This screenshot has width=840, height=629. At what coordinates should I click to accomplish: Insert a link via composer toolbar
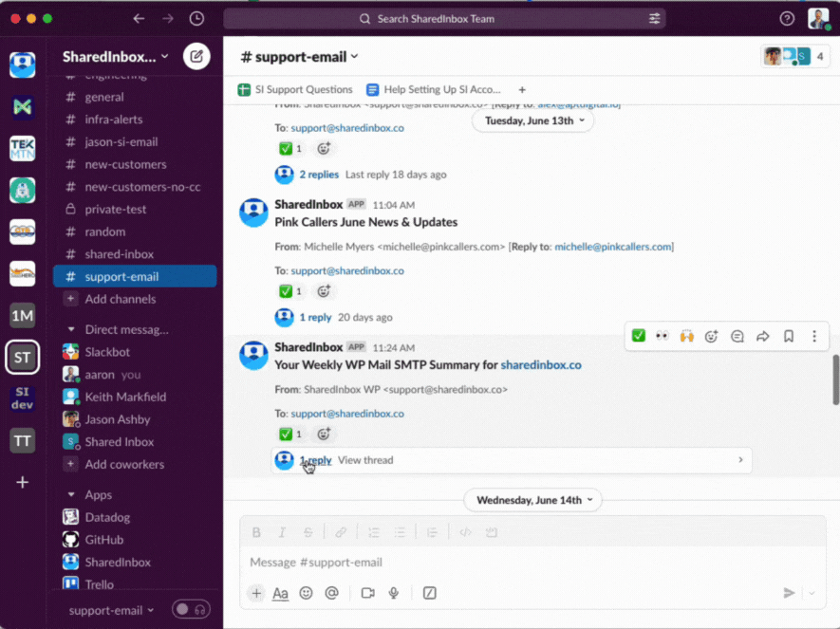[340, 532]
